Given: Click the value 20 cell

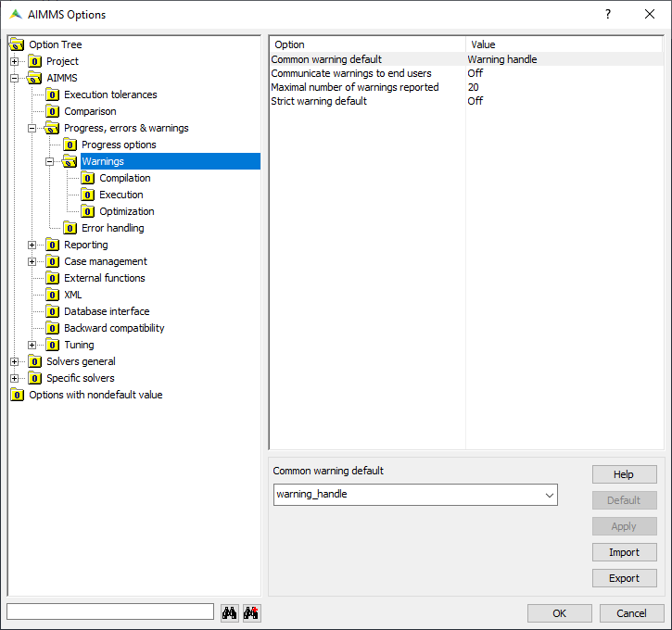Looking at the screenshot, I should tap(473, 87).
